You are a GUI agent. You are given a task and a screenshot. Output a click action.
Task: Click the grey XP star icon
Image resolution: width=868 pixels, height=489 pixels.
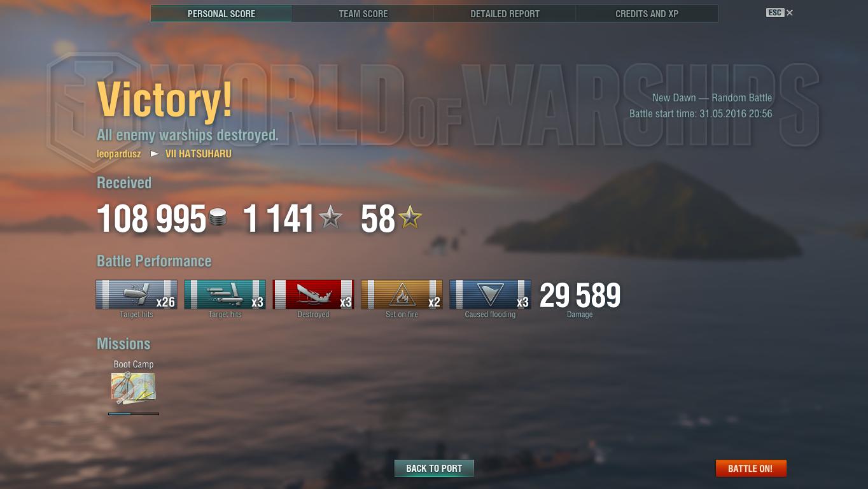[330, 218]
